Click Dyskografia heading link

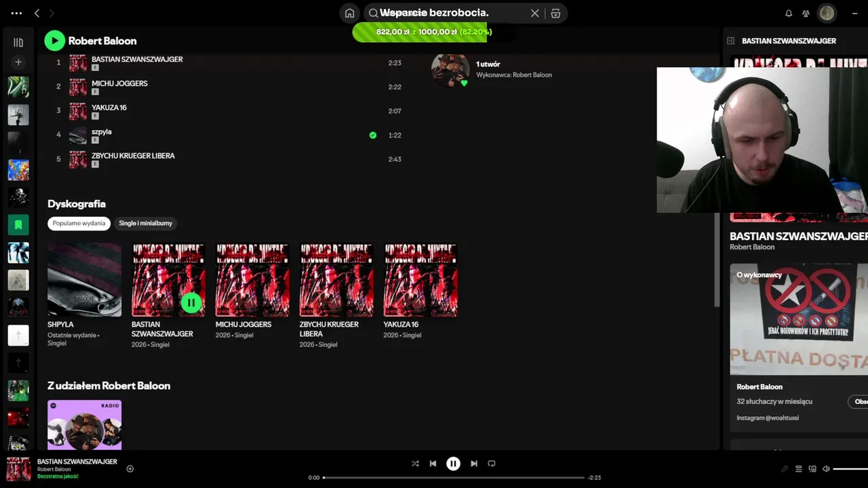[x=77, y=203]
